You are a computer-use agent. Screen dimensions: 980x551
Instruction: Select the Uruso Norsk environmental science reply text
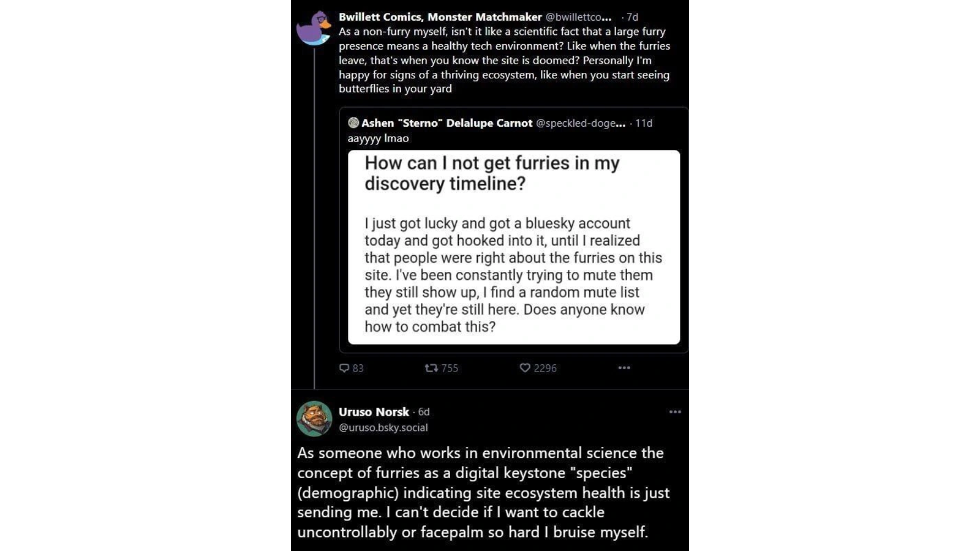(x=483, y=493)
